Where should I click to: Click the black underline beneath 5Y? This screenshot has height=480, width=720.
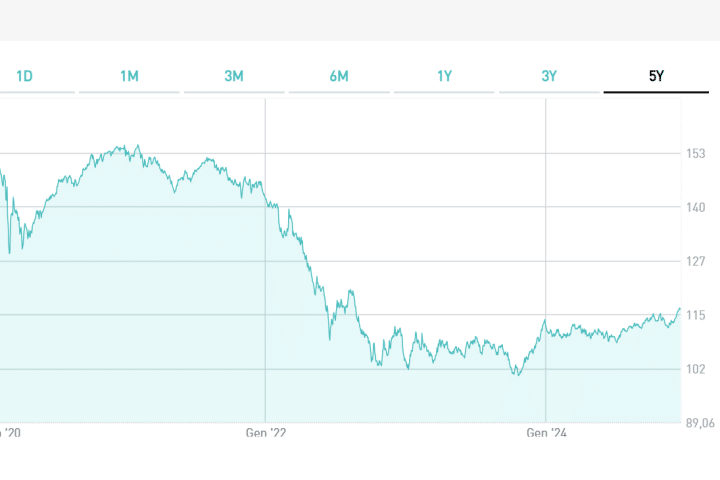tap(656, 92)
